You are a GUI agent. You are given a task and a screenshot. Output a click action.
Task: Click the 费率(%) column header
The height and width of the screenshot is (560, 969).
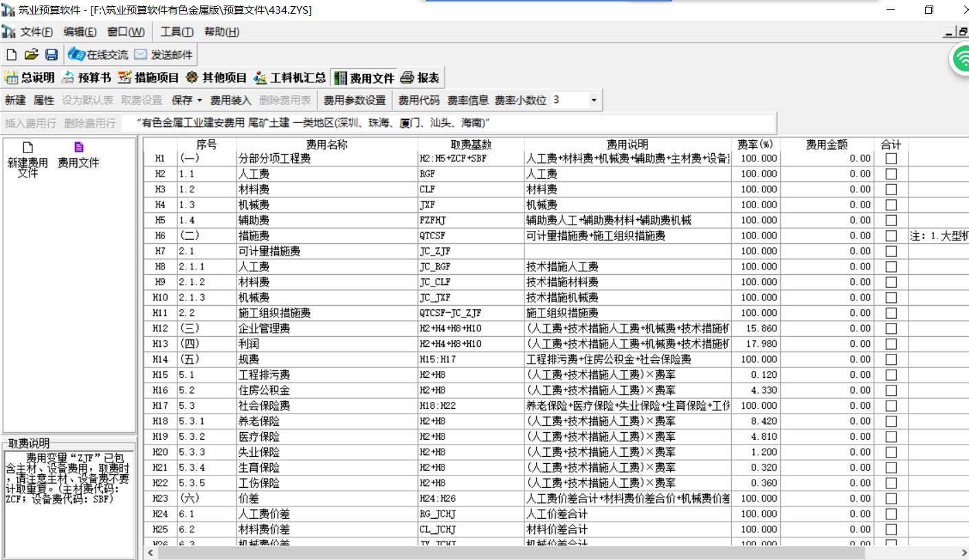coord(755,144)
